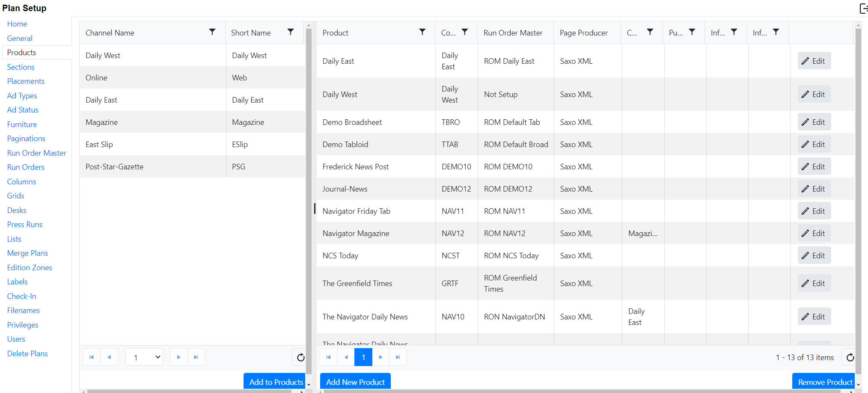
Task: Go to last page of products grid
Action: click(398, 357)
